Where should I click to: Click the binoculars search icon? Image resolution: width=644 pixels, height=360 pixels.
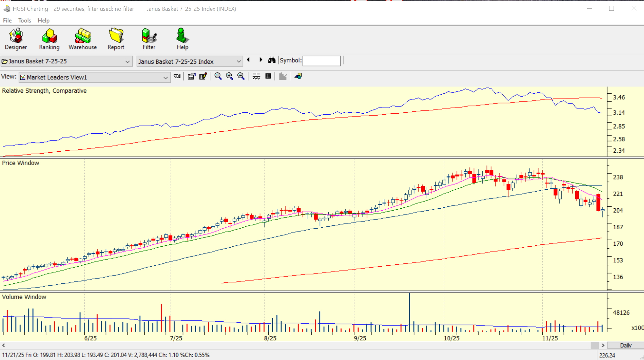272,60
